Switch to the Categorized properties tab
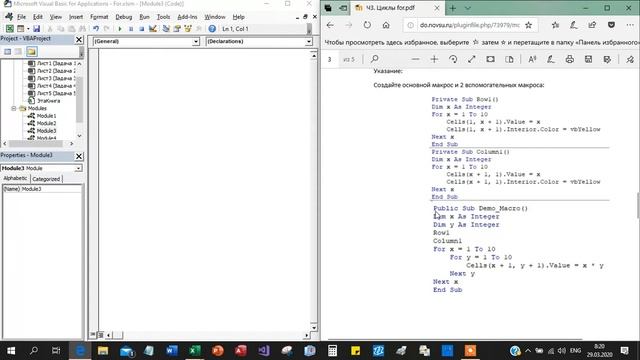 click(46, 179)
